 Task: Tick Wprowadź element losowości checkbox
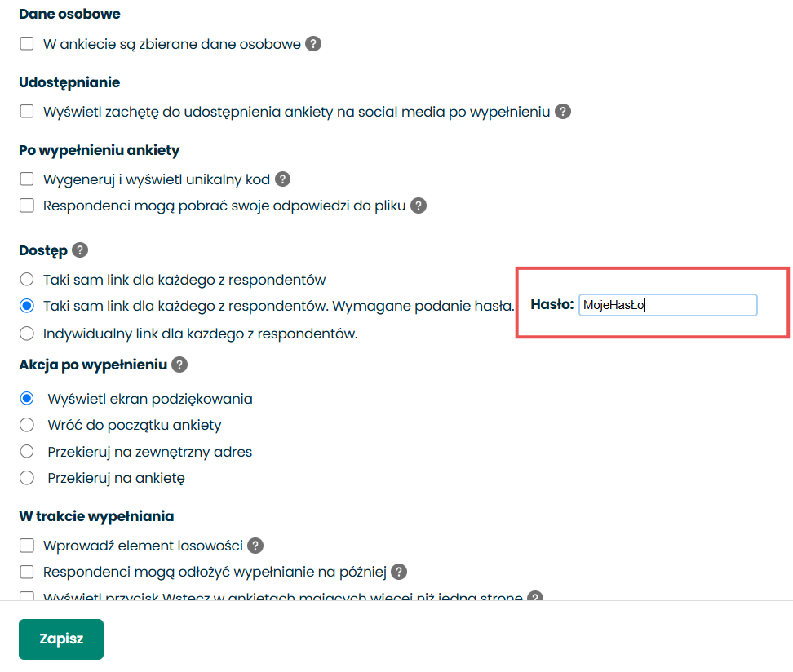27,545
